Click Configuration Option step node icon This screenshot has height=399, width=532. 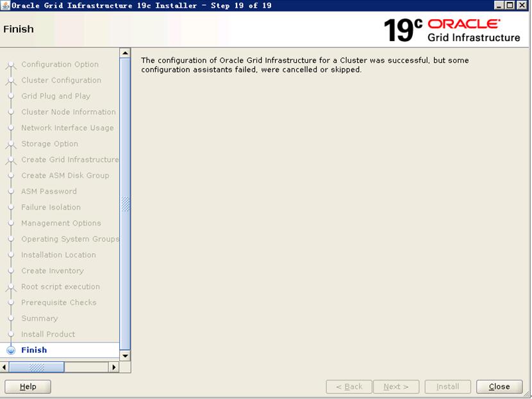[11, 65]
